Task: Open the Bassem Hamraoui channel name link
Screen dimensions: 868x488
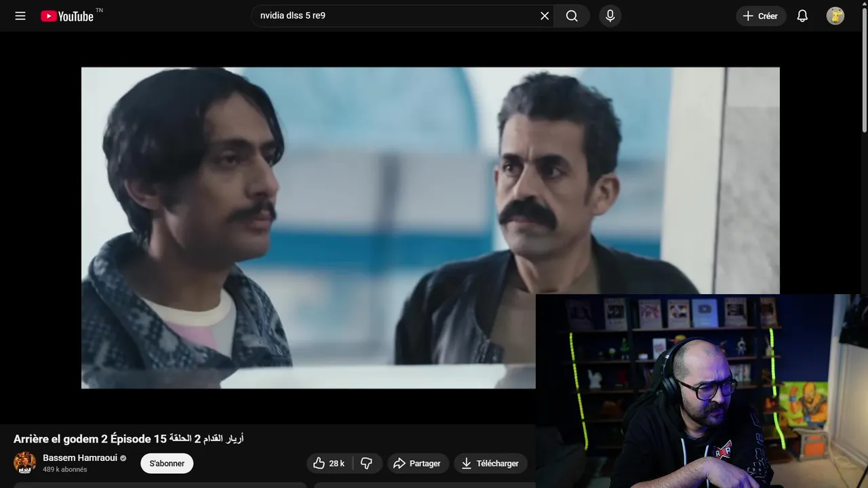Action: 80,457
